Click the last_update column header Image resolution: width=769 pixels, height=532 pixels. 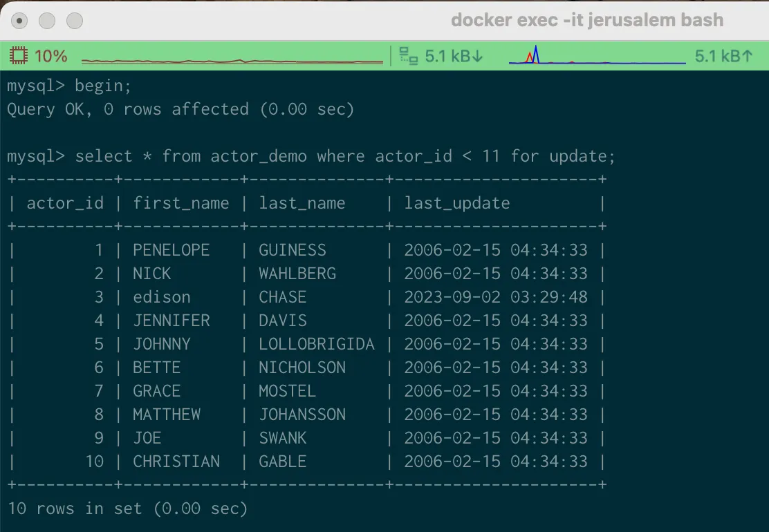click(457, 203)
